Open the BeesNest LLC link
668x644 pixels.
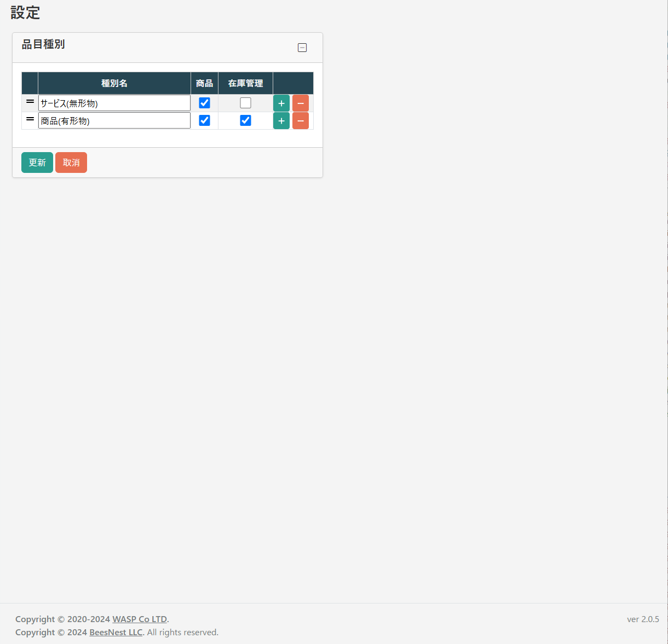click(116, 633)
